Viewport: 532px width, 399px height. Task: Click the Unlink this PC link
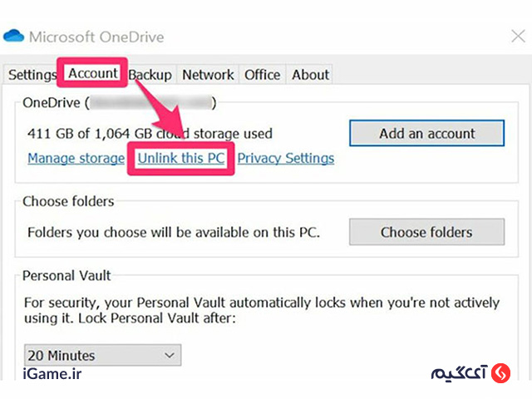click(181, 159)
